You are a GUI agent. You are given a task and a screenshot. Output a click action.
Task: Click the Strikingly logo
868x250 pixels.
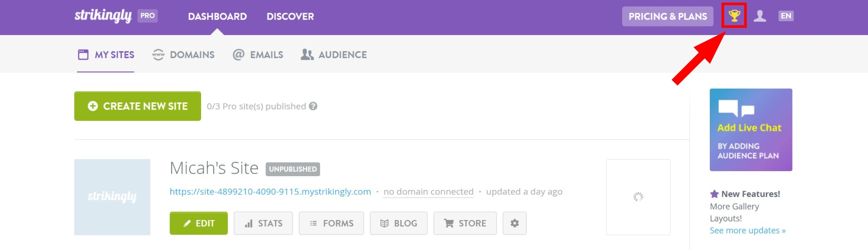click(x=103, y=16)
